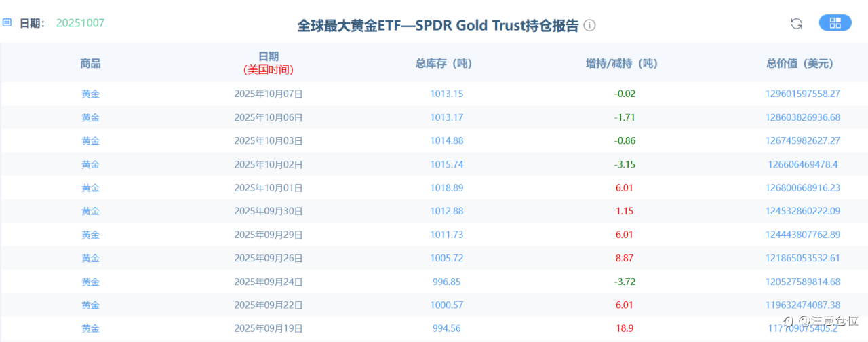The height and width of the screenshot is (342, 868).
Task: Click the 商品 column header
Action: coord(90,63)
